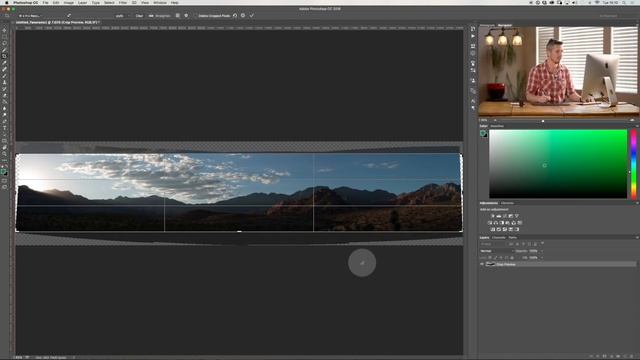Open the Filter menu
This screenshot has height=360, width=640.
123,2
